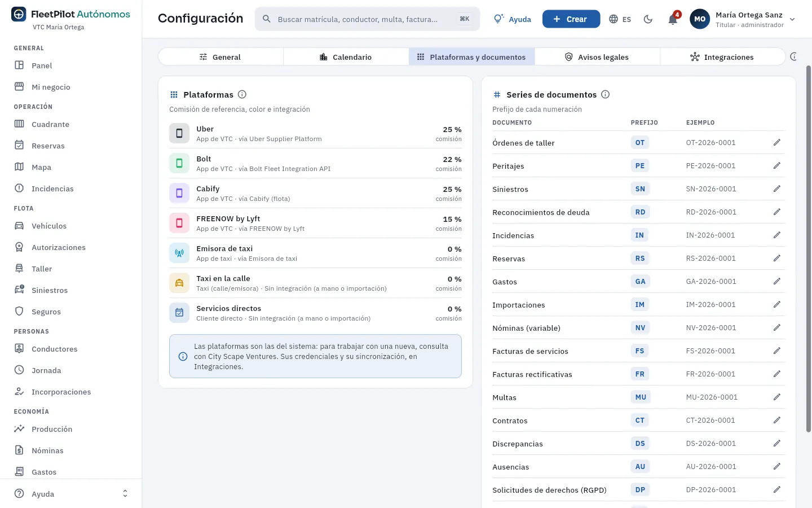Screen dimensions: 812x508
Task: Click the Cabify platform row
Action: [315, 193]
